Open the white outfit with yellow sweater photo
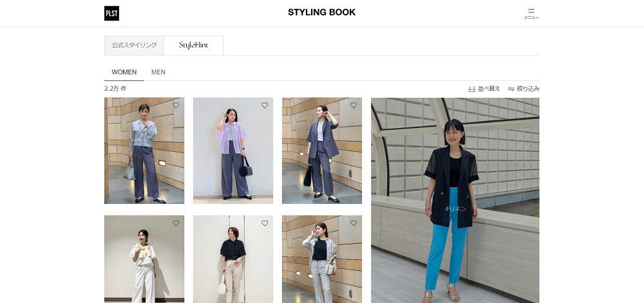This screenshot has height=303, width=644. [144, 259]
